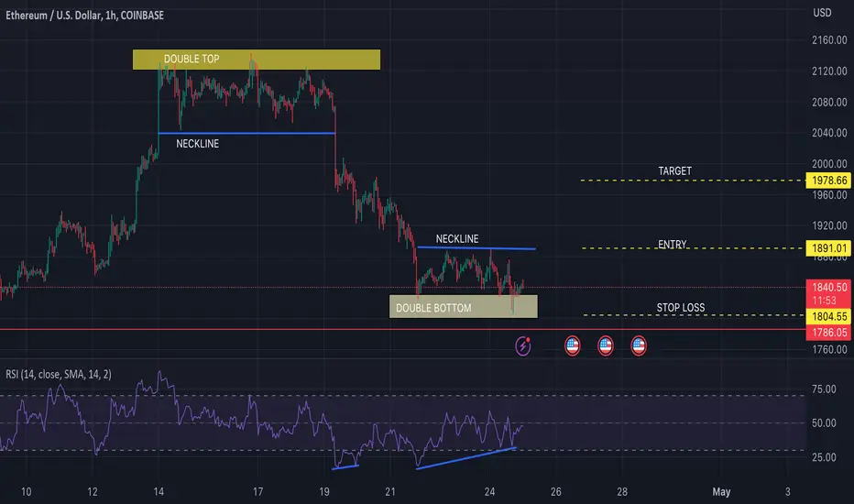Click the RSI (14, close, SMA, 14, 2) legend
854x504 pixels.
click(59, 374)
